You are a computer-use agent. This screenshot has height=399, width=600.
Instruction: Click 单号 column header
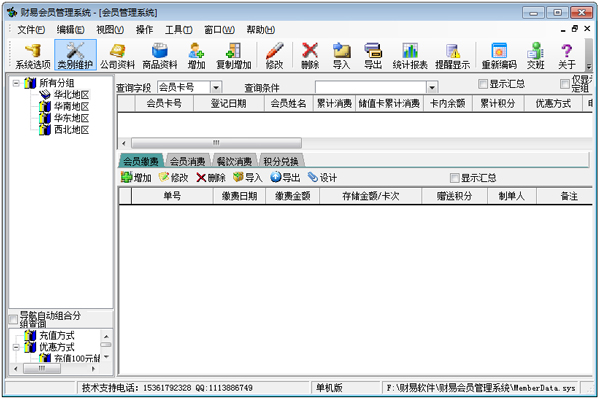pos(172,196)
